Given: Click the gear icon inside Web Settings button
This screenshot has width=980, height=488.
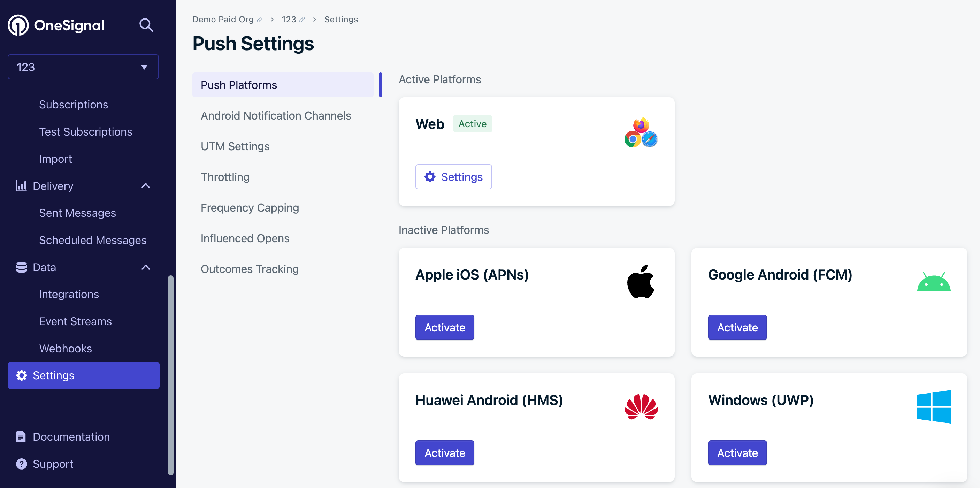Looking at the screenshot, I should [430, 176].
